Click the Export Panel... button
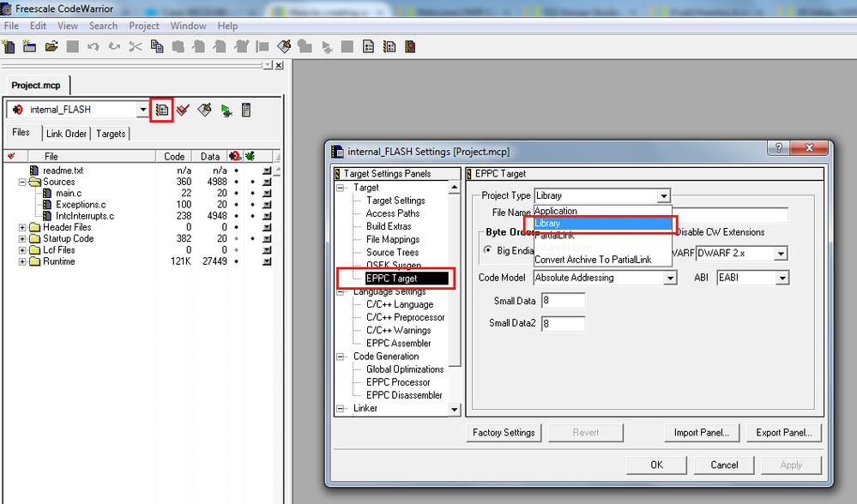This screenshot has width=857, height=504. point(784,433)
